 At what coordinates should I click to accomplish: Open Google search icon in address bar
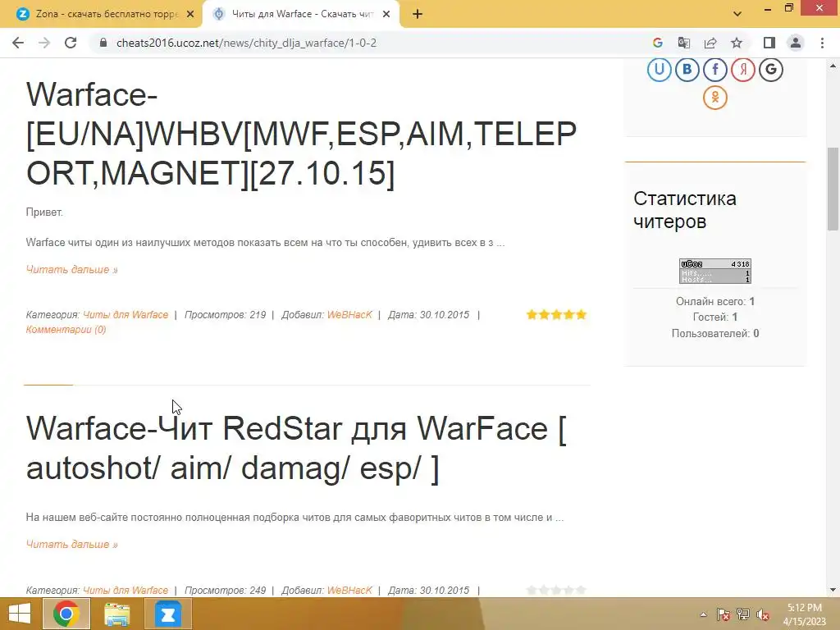click(658, 43)
